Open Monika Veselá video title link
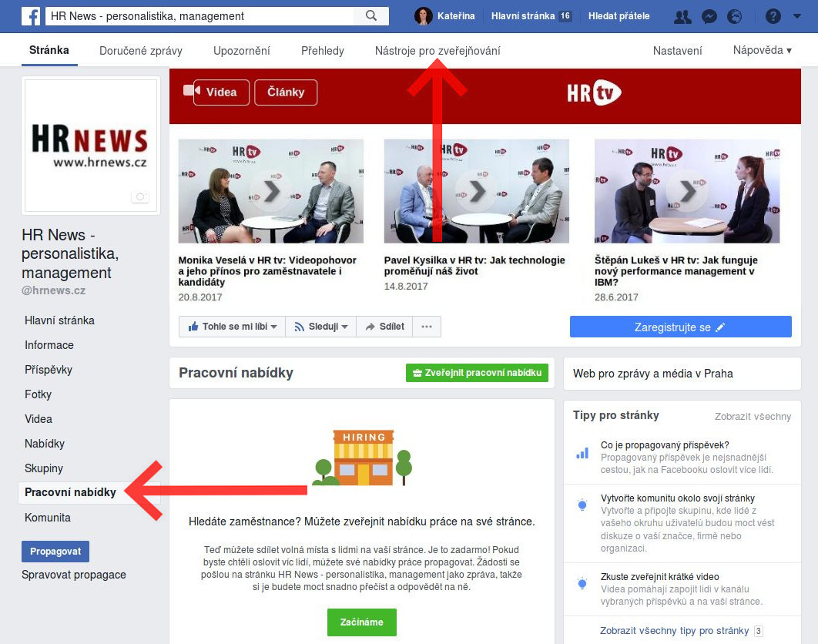This screenshot has height=644, width=818. (267, 271)
